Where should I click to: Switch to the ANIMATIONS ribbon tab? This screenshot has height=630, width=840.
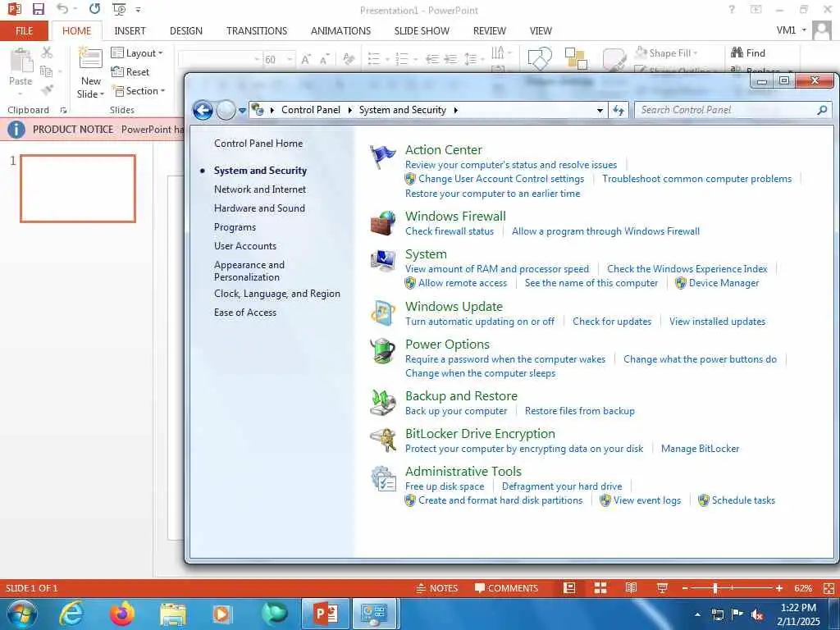(x=340, y=31)
